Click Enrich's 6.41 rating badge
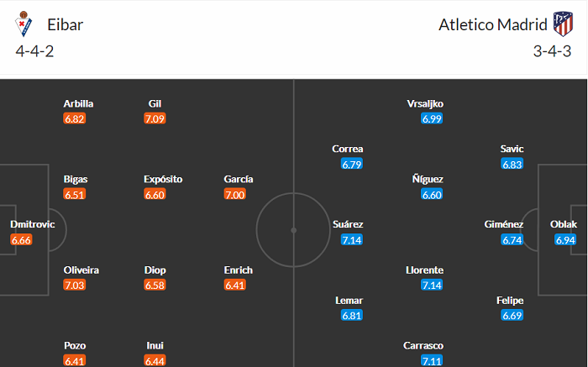This screenshot has height=367, width=588. (x=235, y=286)
